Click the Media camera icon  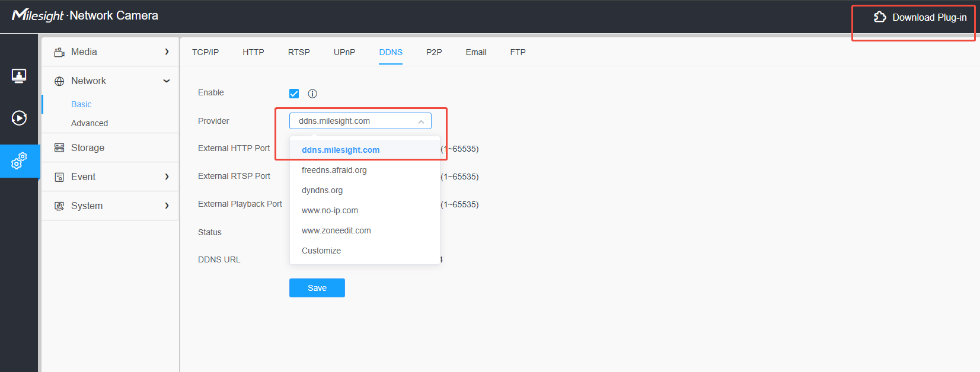[x=59, y=52]
